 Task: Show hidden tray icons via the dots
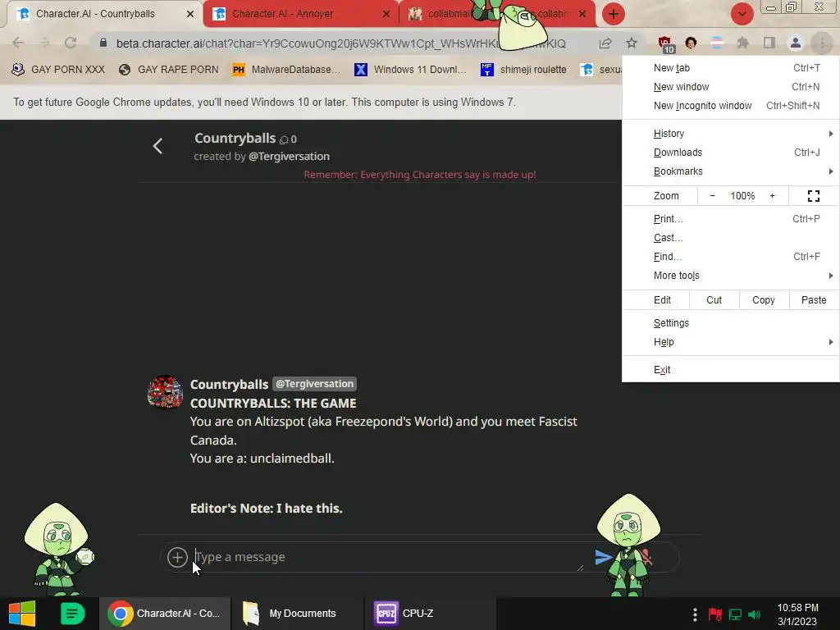pyautogui.click(x=695, y=614)
